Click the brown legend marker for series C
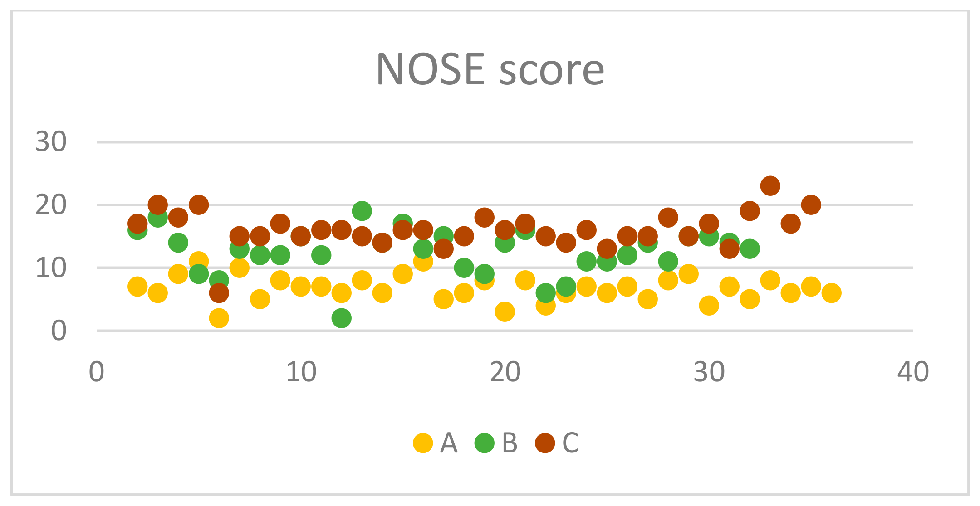 [545, 443]
